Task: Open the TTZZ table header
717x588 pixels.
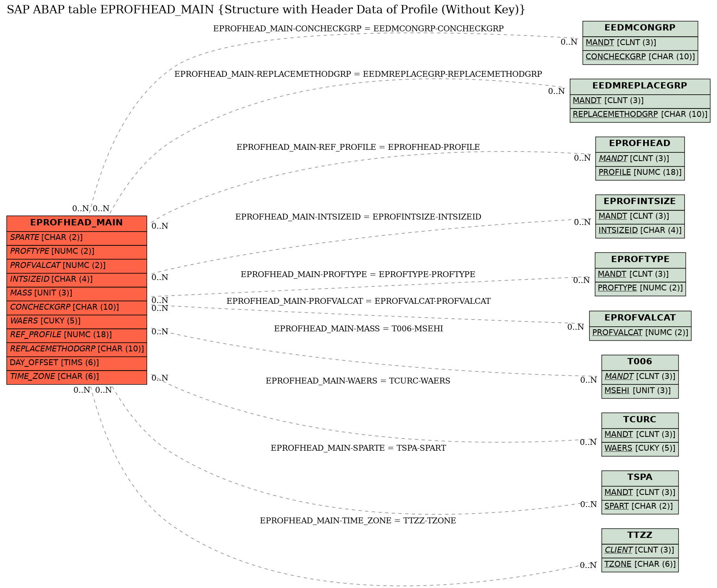Action: [640, 536]
